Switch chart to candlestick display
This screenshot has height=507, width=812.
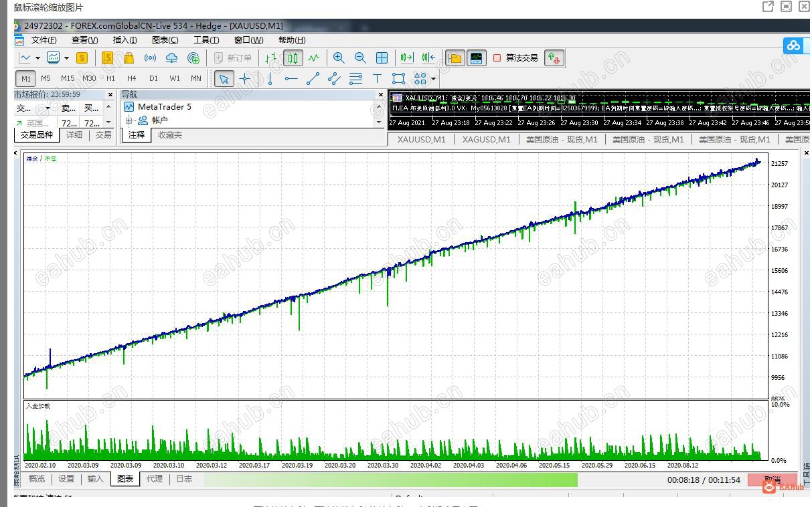(293, 58)
